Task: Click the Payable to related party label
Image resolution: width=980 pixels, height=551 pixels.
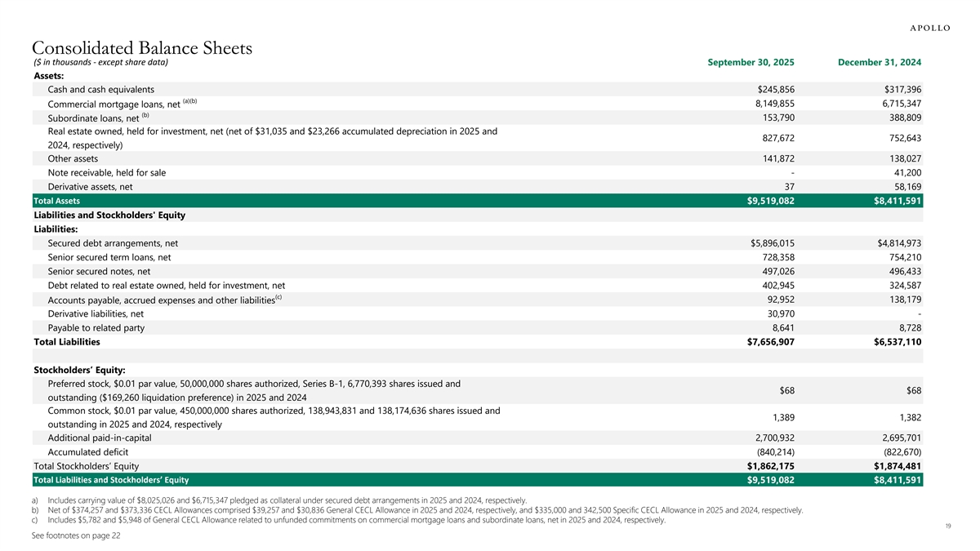Action: click(x=96, y=327)
